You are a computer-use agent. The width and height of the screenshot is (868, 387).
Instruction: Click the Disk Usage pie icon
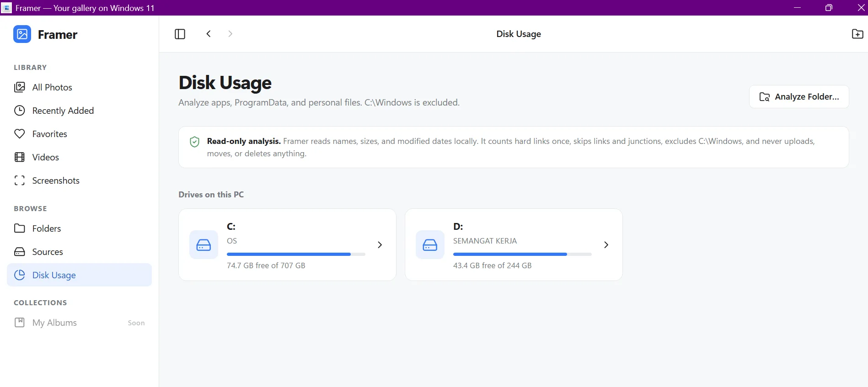[20, 275]
